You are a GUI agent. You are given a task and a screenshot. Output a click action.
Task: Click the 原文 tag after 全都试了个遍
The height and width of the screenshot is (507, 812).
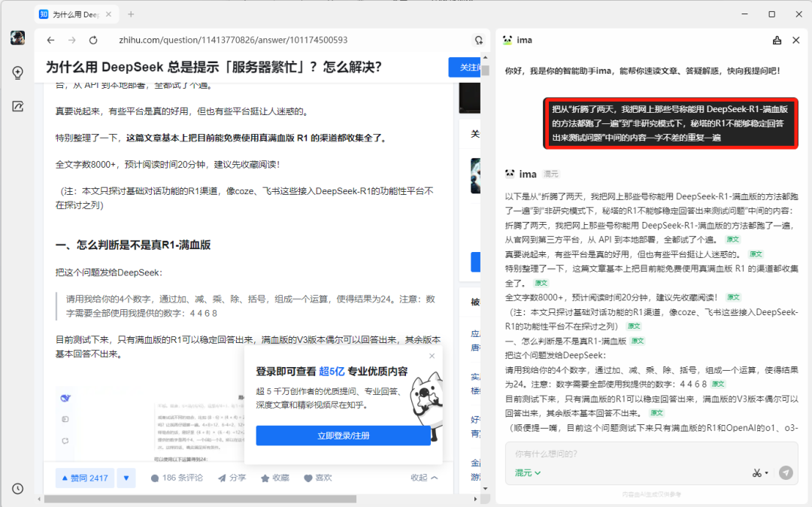point(733,240)
